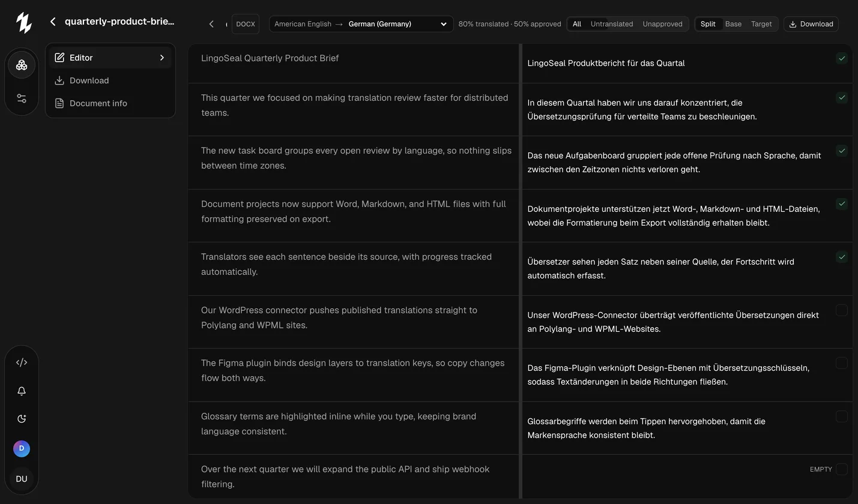Click the '80% translated · 50% approved' status text
858x504 pixels.
click(510, 24)
